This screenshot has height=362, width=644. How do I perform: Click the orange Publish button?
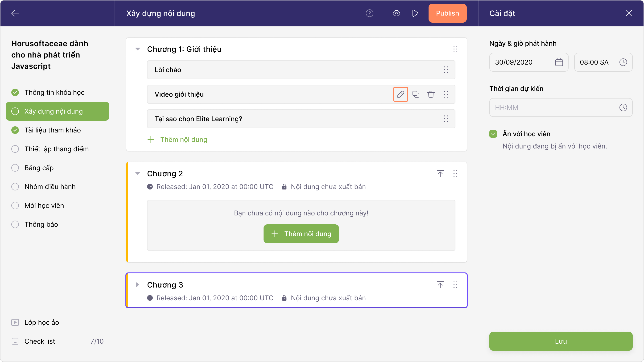coord(447,13)
